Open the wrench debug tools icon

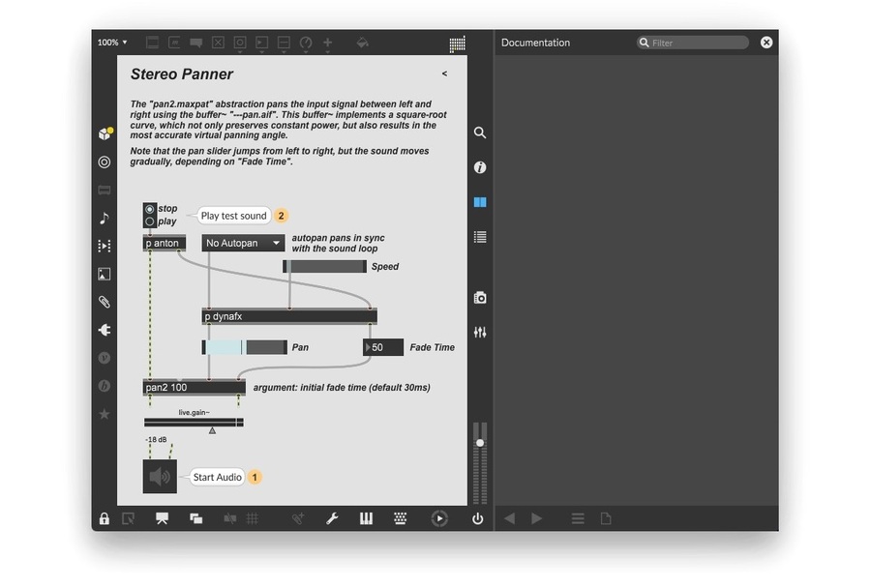(332, 518)
